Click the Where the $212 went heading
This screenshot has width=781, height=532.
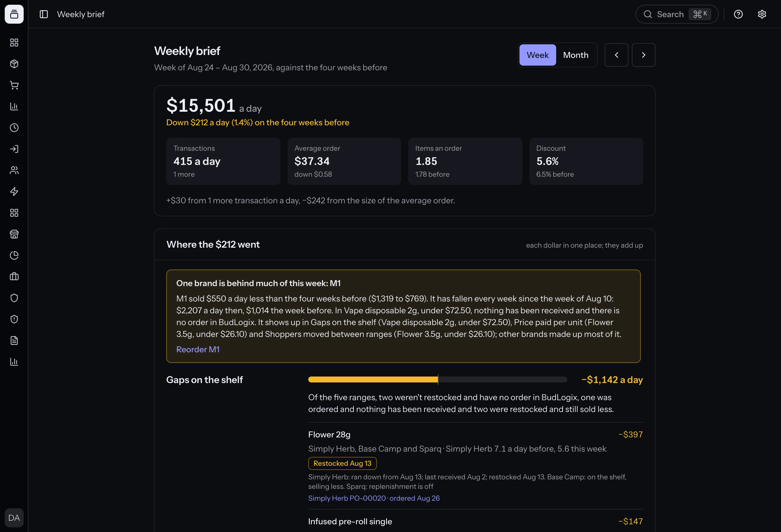click(213, 244)
